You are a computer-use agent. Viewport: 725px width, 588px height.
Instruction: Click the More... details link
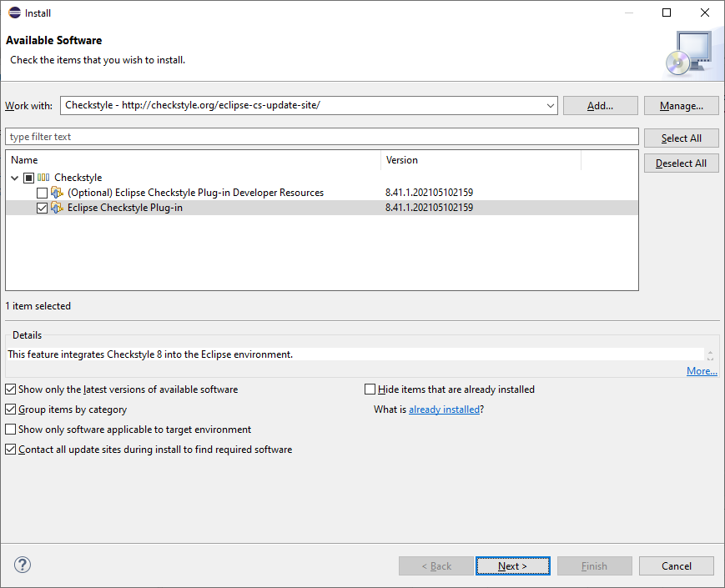[x=702, y=371]
